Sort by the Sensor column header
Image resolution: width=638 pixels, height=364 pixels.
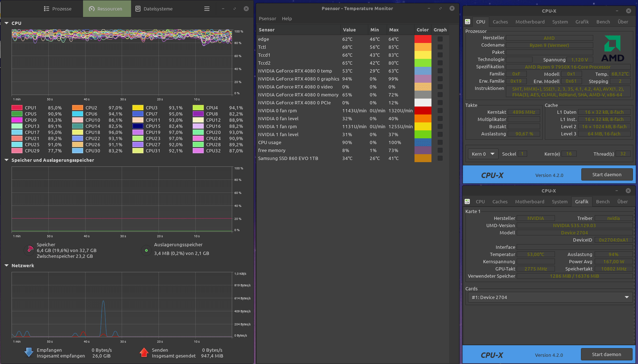click(x=298, y=30)
